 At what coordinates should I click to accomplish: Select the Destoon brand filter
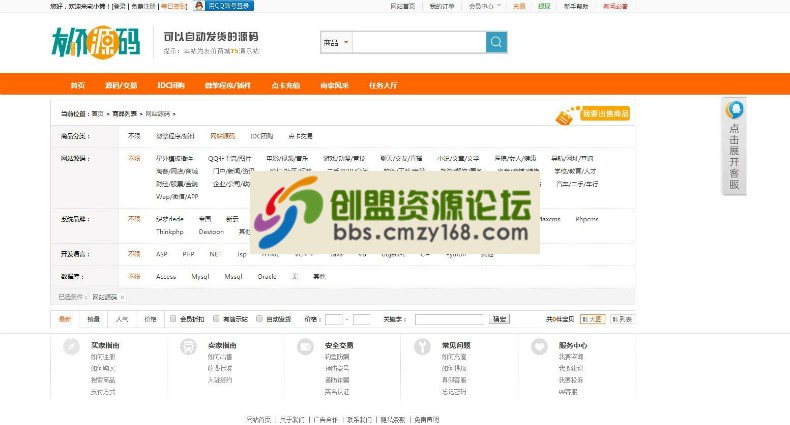pyautogui.click(x=211, y=232)
